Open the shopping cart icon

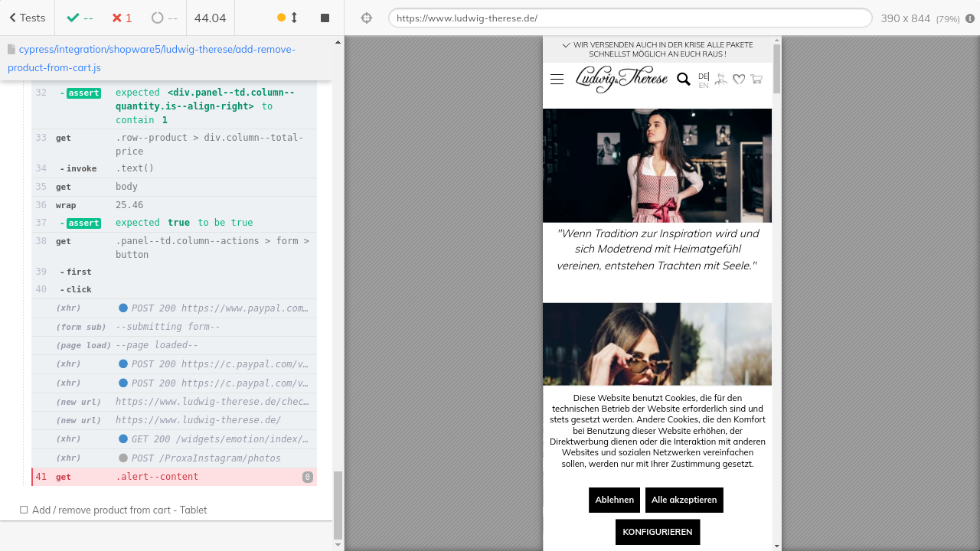[x=756, y=79]
